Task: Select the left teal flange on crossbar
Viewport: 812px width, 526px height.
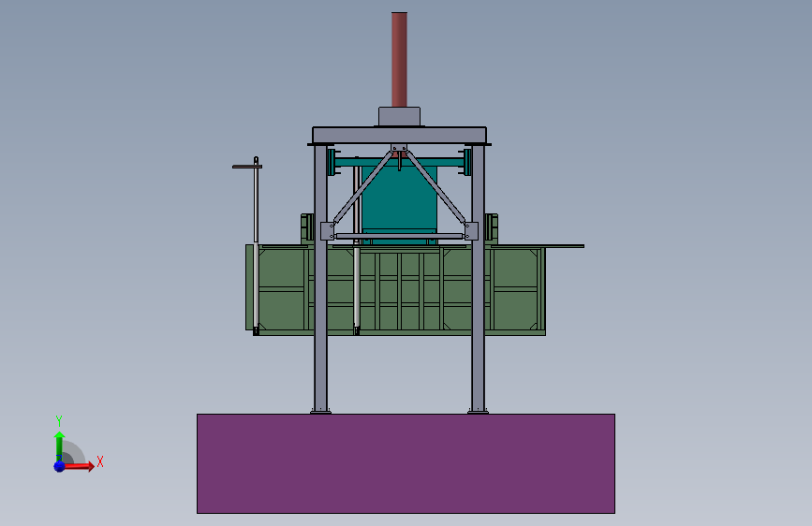Action: (332, 162)
